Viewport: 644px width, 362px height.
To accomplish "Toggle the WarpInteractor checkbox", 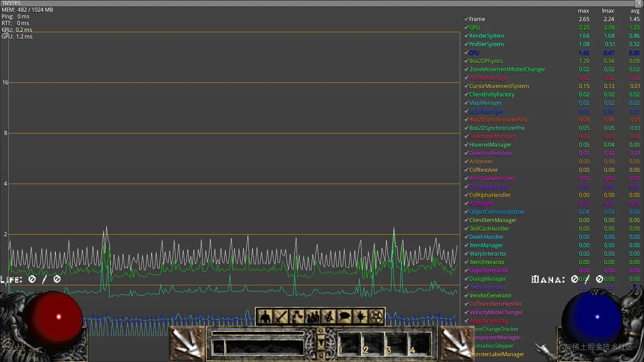I will point(466,254).
